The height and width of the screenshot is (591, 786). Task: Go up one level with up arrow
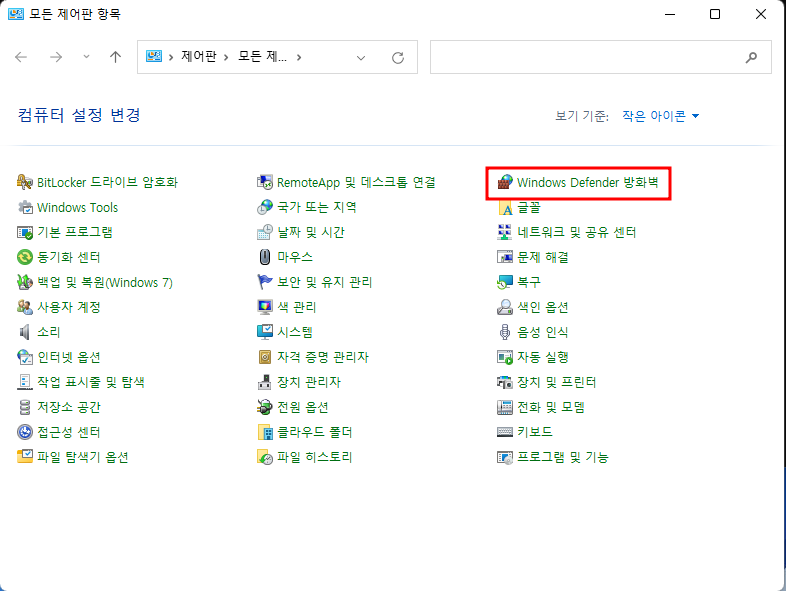coord(115,57)
